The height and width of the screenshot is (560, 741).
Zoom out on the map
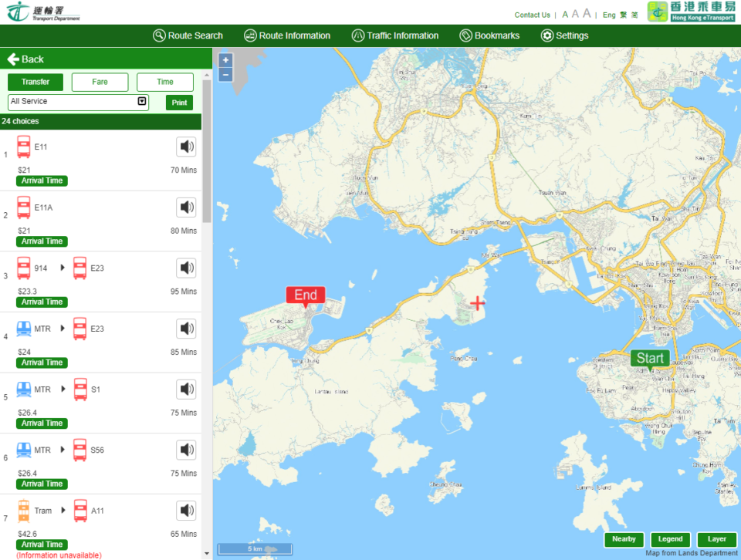point(225,75)
